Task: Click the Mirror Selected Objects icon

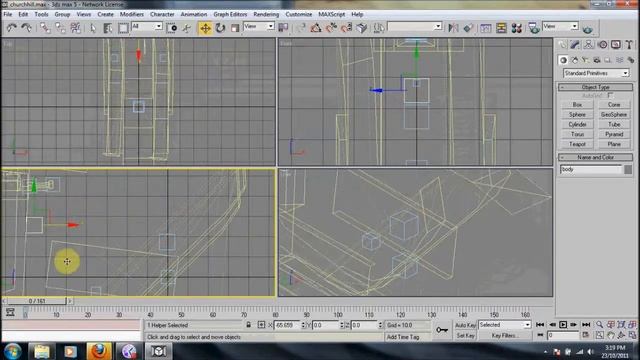Action: (453, 28)
